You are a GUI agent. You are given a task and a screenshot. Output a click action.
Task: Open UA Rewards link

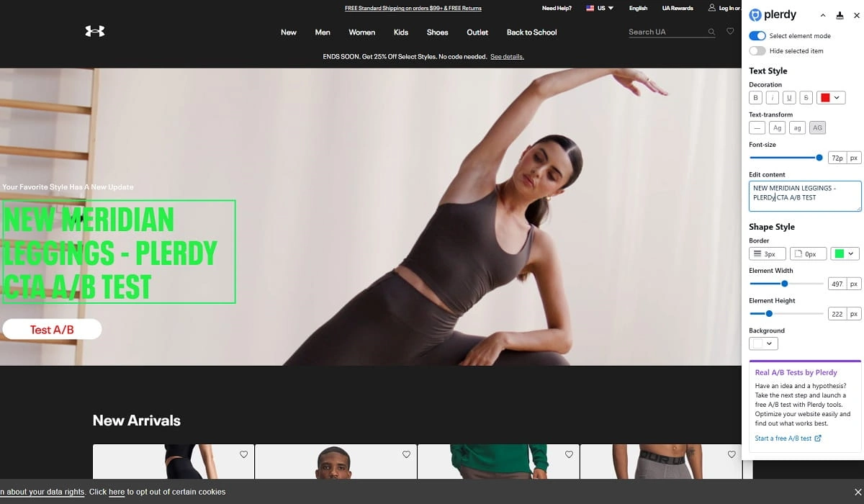[678, 9]
